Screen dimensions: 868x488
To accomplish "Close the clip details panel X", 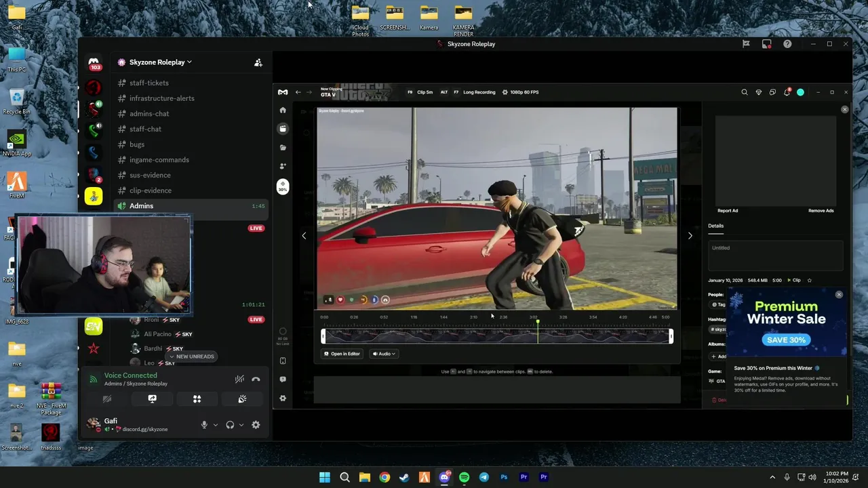I will [x=845, y=109].
